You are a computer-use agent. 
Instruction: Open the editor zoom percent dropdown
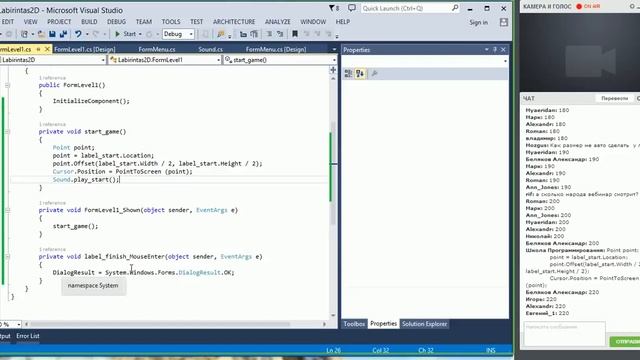click(18, 324)
